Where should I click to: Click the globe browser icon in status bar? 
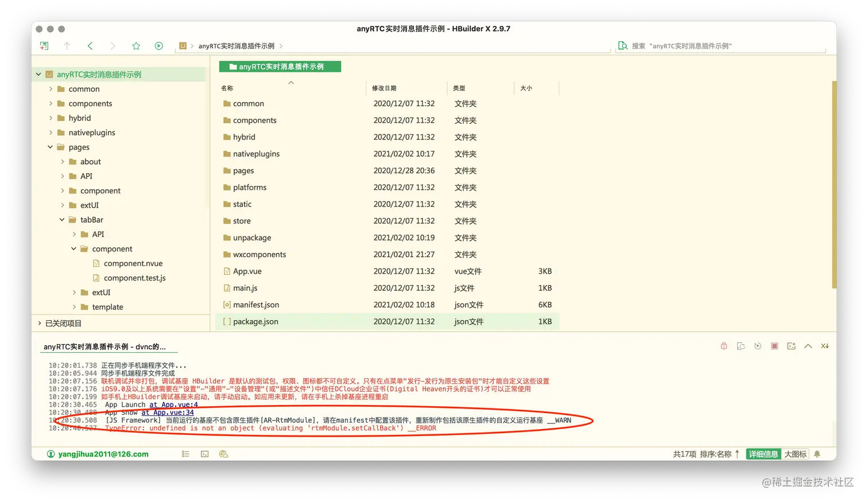pyautogui.click(x=224, y=454)
